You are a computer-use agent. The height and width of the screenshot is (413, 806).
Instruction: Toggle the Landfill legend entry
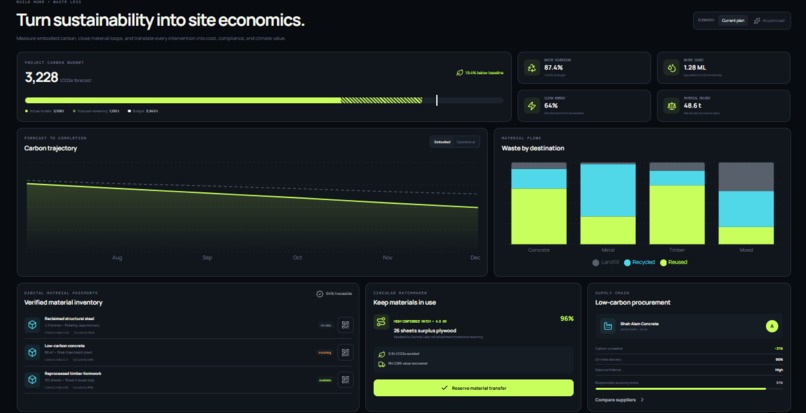(x=606, y=263)
